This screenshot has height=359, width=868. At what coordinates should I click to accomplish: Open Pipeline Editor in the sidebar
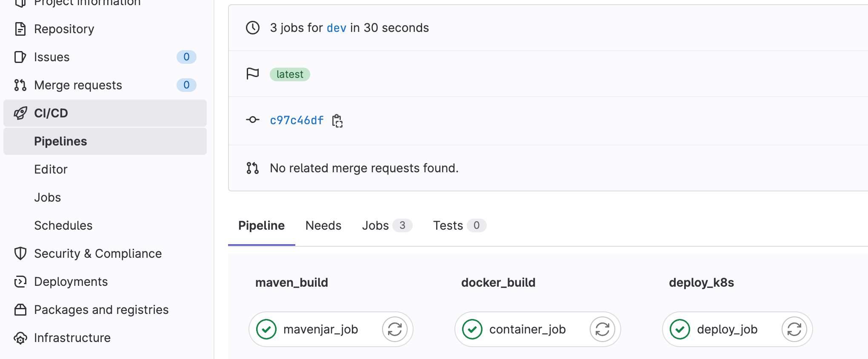(51, 169)
